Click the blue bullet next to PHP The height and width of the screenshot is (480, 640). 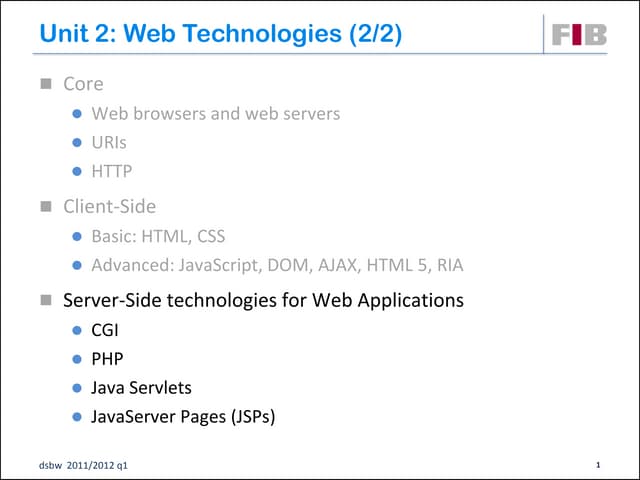click(77, 358)
